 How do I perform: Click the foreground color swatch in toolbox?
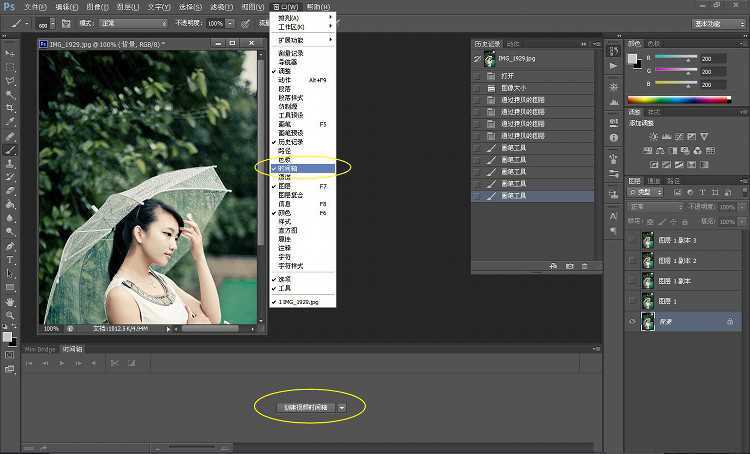7,337
